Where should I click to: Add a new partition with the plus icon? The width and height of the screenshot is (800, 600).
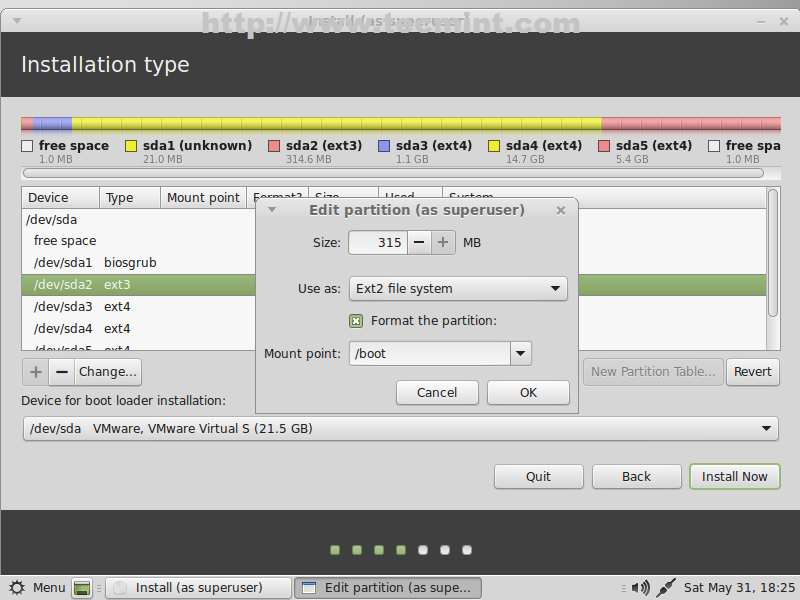(x=36, y=372)
